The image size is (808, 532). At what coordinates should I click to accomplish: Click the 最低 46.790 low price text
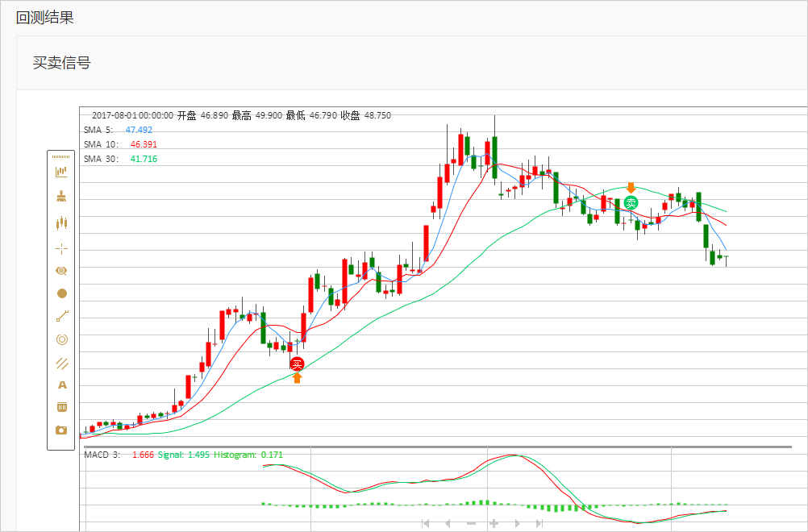pos(311,115)
